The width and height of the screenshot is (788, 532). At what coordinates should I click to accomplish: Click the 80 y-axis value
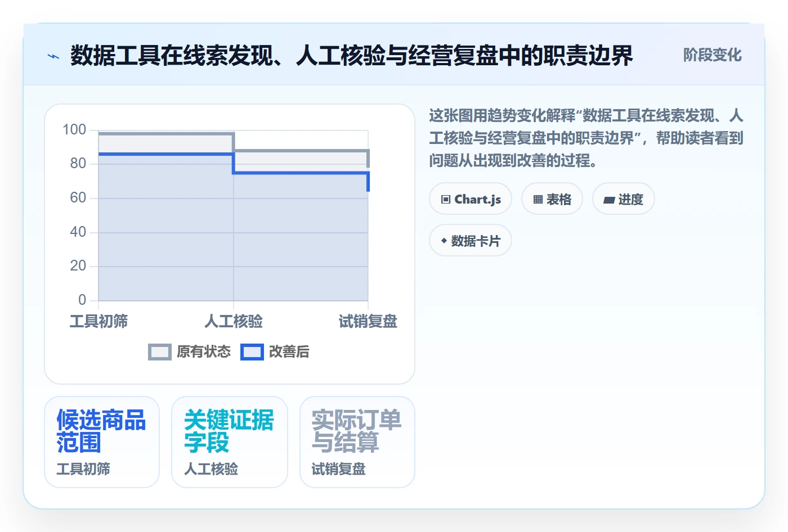[78, 164]
